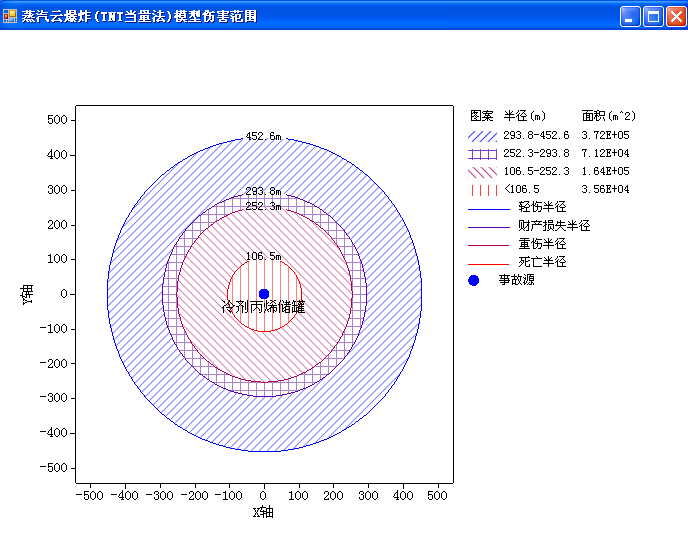Click area value 3.56E+04

[x=605, y=189]
